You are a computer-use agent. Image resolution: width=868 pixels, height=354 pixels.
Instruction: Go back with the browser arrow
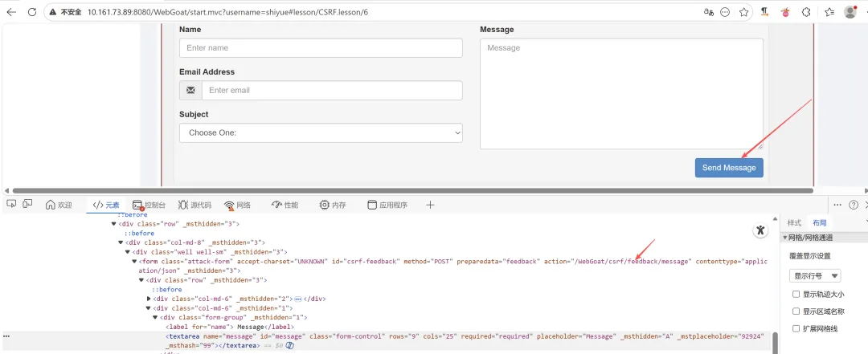pyautogui.click(x=11, y=12)
